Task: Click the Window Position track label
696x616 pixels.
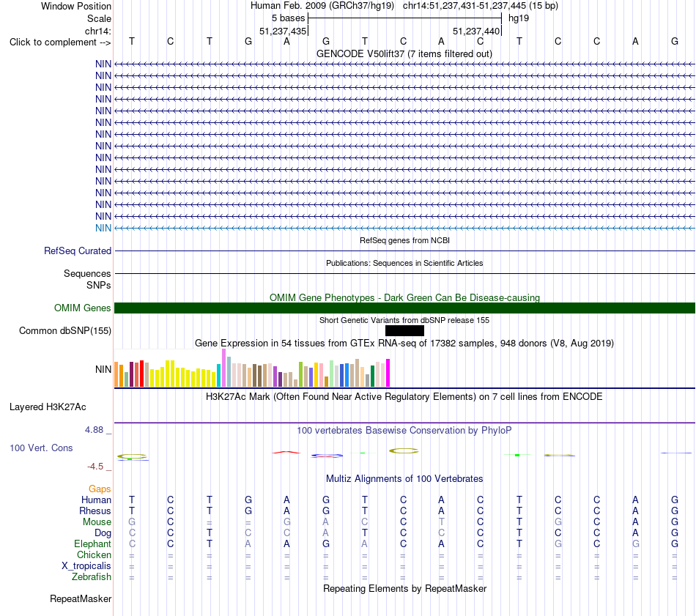Action: 76,6
